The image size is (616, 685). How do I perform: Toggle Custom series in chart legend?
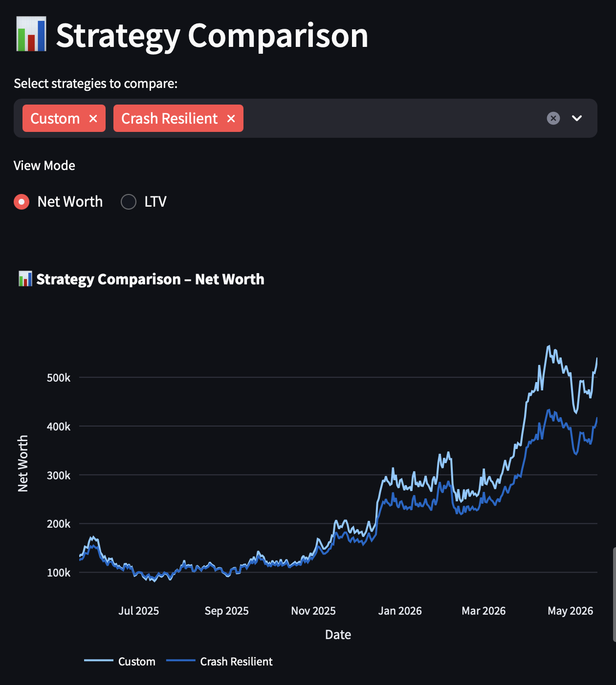(x=136, y=662)
